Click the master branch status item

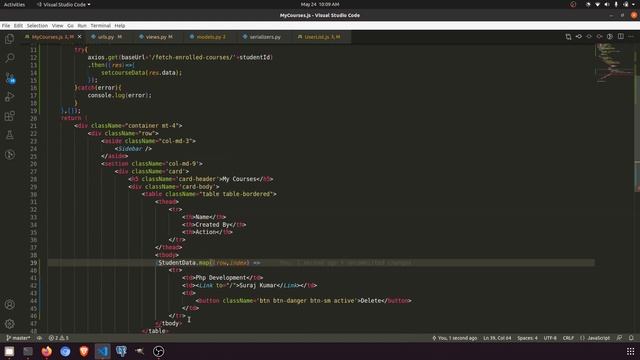point(18,338)
